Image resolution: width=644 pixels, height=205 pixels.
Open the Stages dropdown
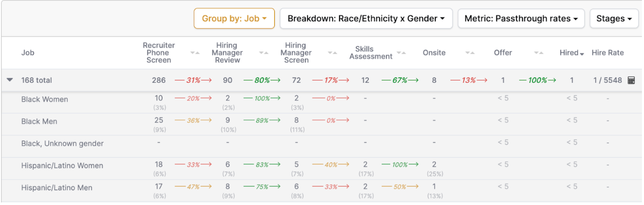pos(614,19)
